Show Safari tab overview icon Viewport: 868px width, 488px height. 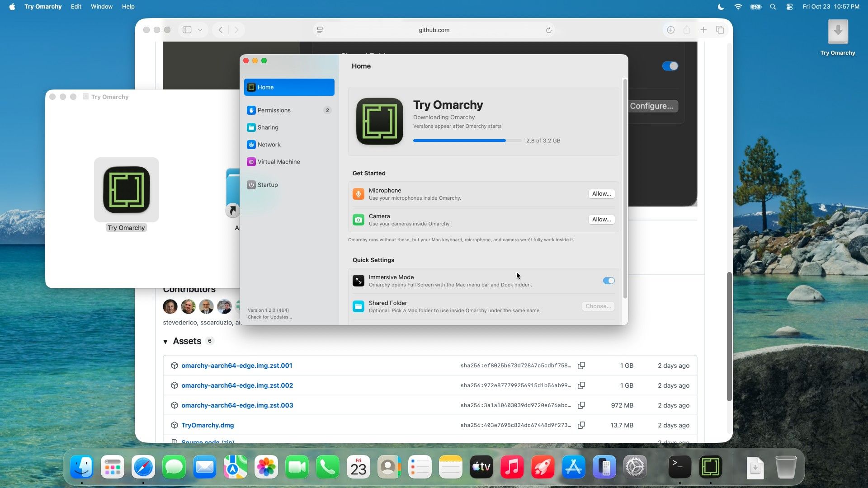(720, 30)
